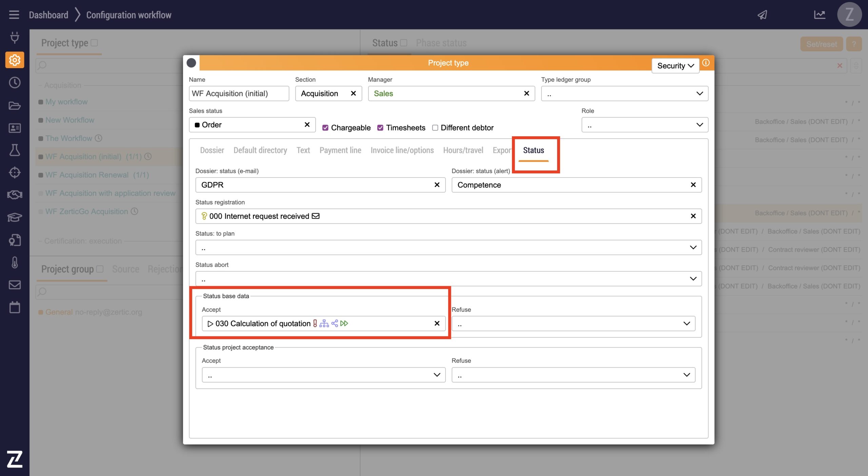Screen dimensions: 868x476
Task: Open the Security dropdown
Action: click(675, 66)
